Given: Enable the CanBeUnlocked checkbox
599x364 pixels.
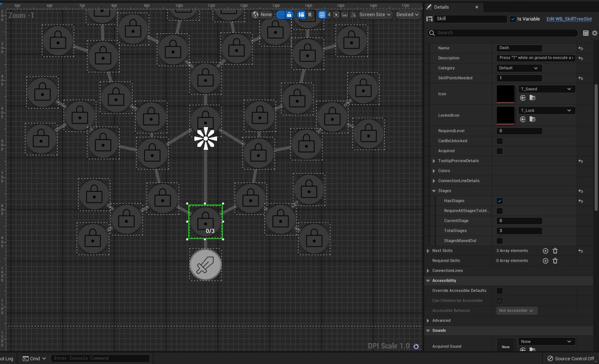Looking at the screenshot, I should (500, 141).
